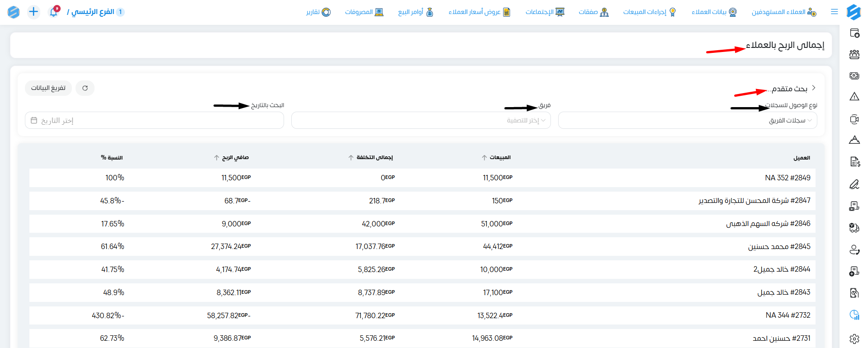Click percentage value 48.9%
The image size is (868, 348).
[x=114, y=292]
